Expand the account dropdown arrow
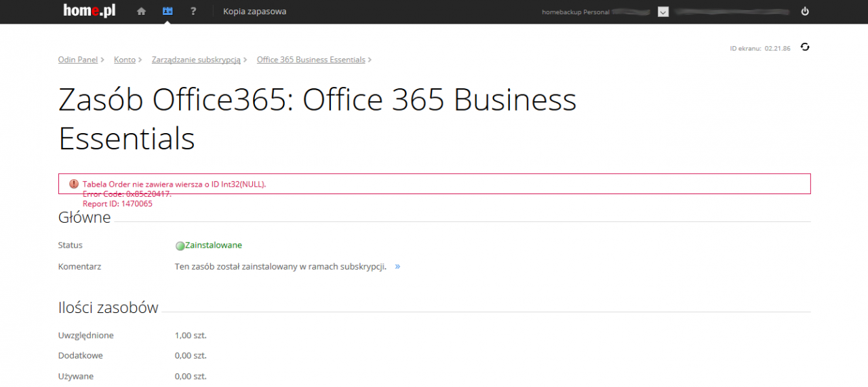 [x=663, y=12]
